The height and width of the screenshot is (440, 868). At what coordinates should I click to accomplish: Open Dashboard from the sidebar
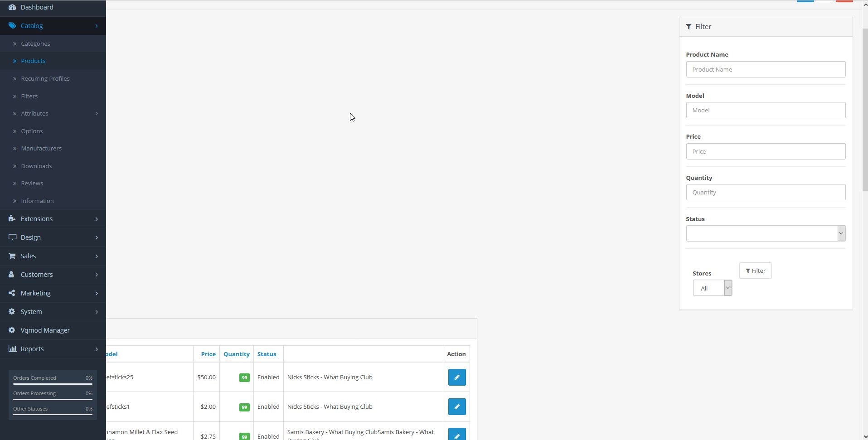37,7
